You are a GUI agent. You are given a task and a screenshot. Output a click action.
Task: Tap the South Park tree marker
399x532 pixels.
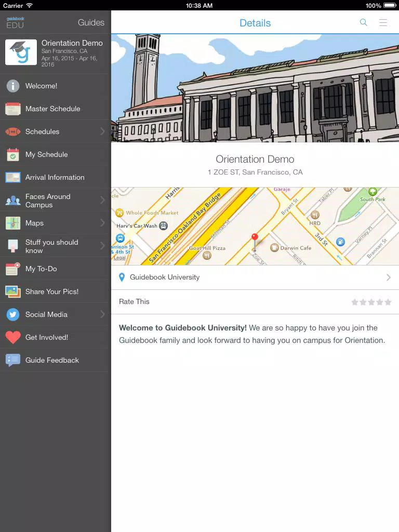[x=373, y=191]
